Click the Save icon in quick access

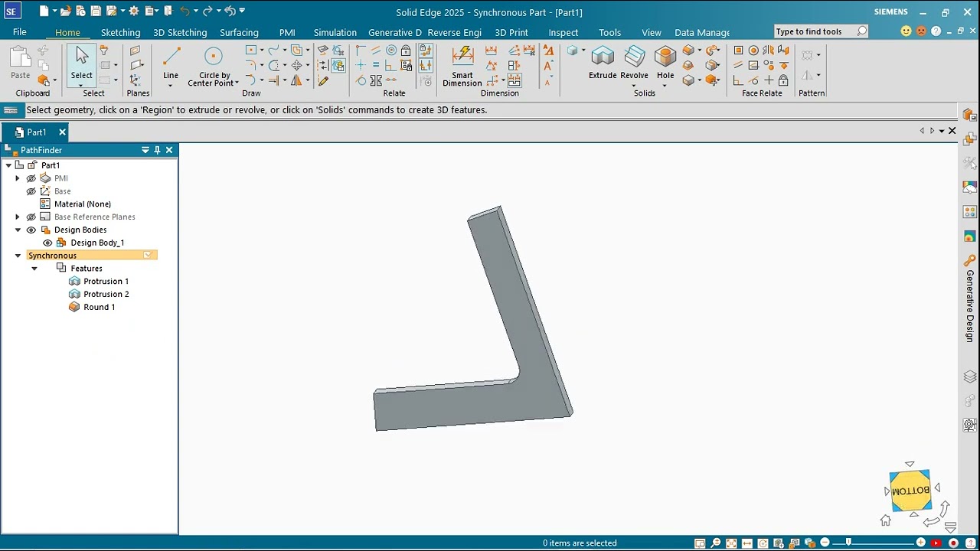(x=96, y=11)
